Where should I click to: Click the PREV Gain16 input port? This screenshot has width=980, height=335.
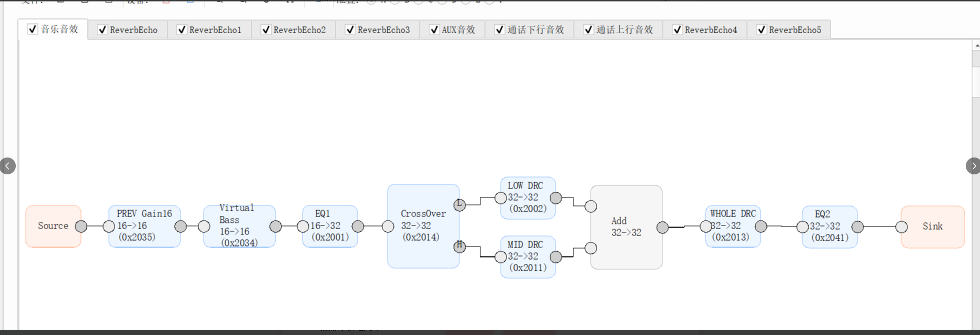point(109,226)
